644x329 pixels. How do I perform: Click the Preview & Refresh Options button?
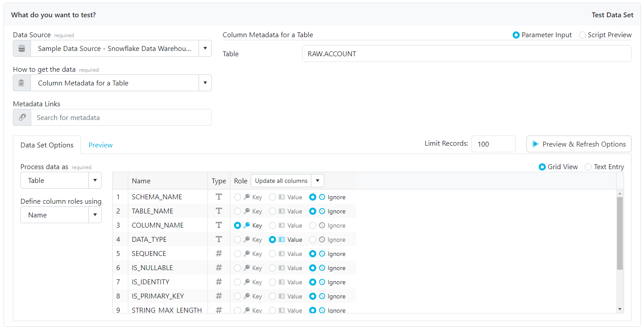(579, 144)
